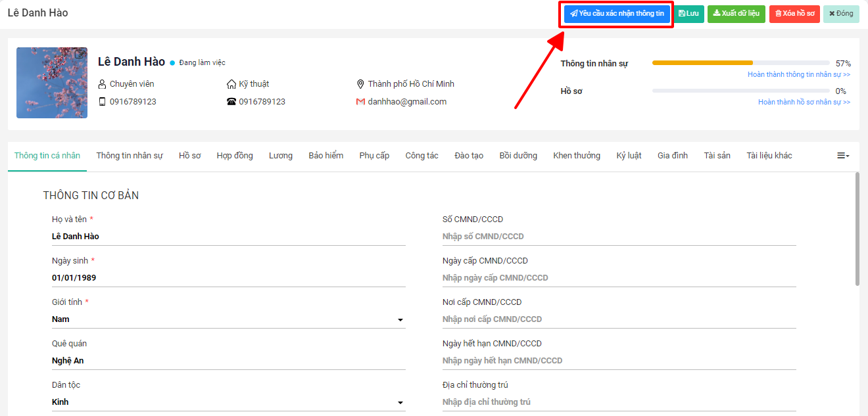This screenshot has width=868, height=416.
Task: Click the email envelope icon
Action: pyautogui.click(x=360, y=102)
